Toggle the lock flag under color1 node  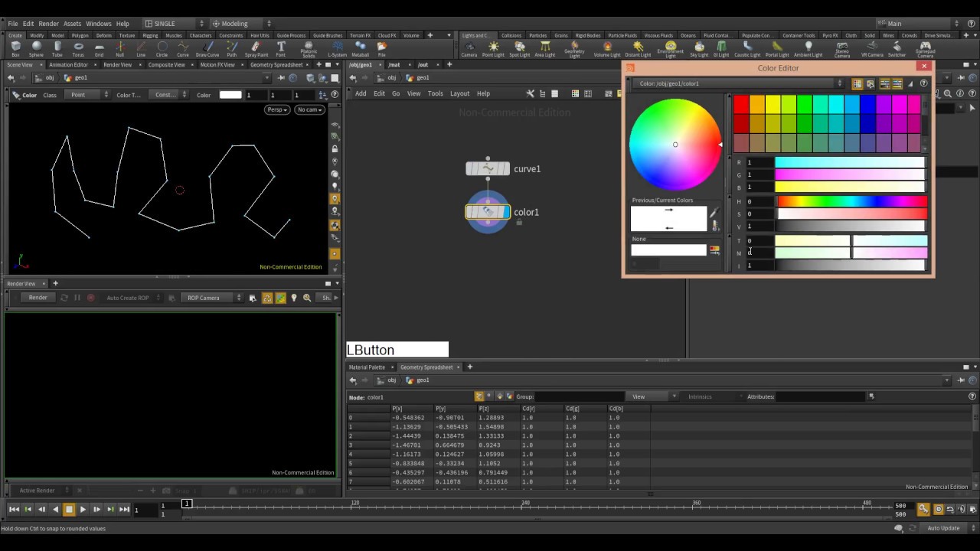[519, 223]
